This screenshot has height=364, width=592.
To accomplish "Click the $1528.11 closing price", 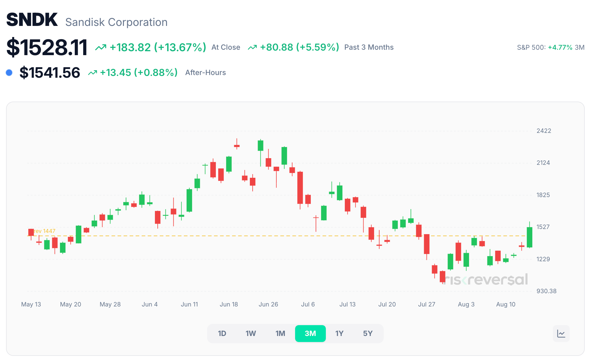I will [47, 48].
